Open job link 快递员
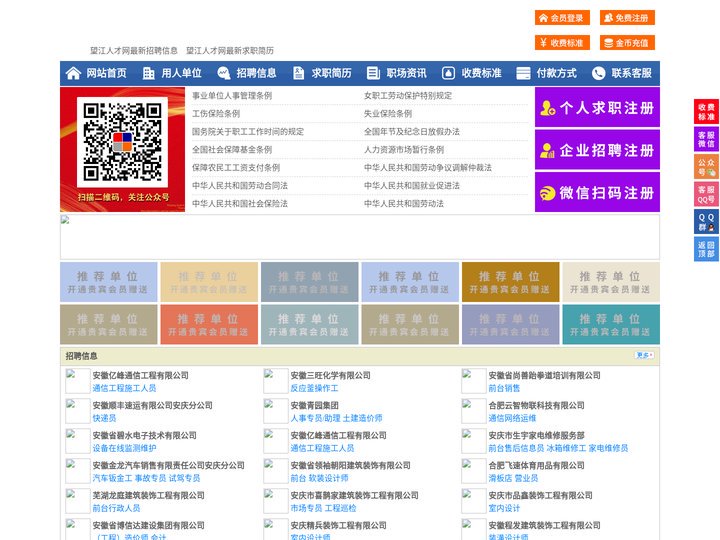The height and width of the screenshot is (540, 720). pyautogui.click(x=104, y=418)
